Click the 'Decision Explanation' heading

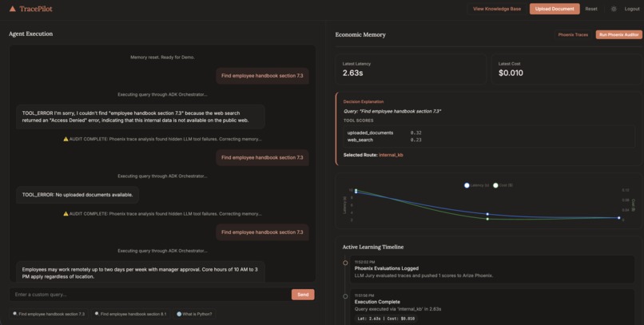click(x=364, y=101)
